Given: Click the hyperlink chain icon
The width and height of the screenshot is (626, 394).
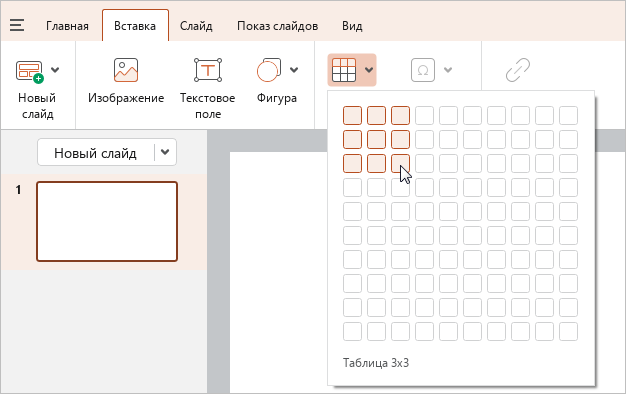Looking at the screenshot, I should tap(518, 70).
